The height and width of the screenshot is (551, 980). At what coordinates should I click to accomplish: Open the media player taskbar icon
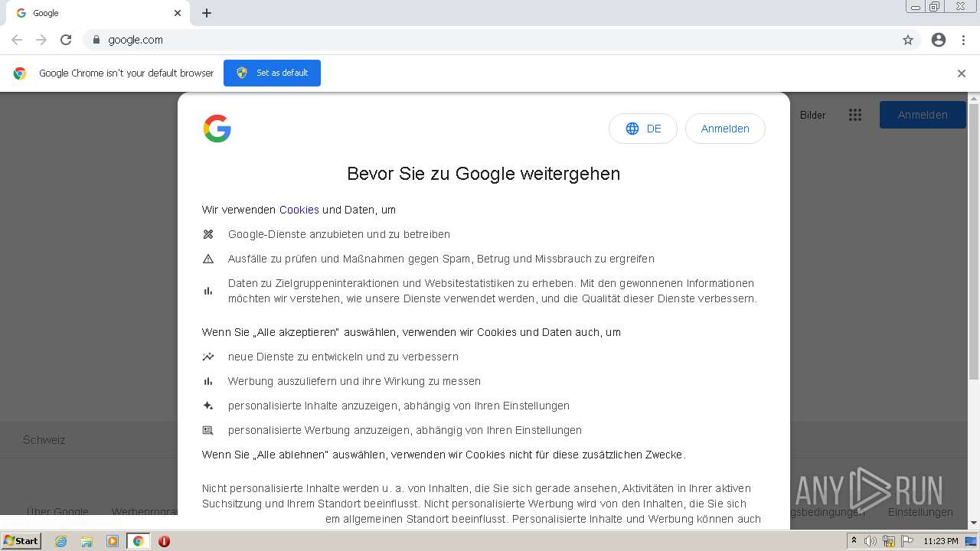click(x=113, y=541)
